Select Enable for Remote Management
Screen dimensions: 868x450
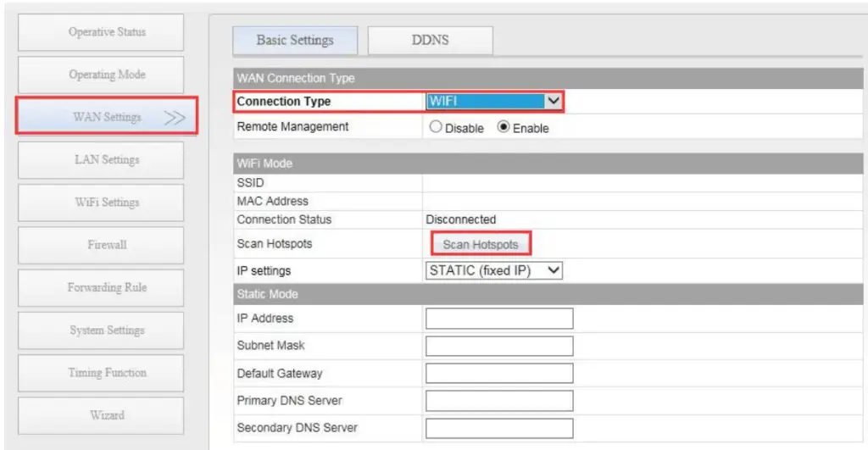503,128
